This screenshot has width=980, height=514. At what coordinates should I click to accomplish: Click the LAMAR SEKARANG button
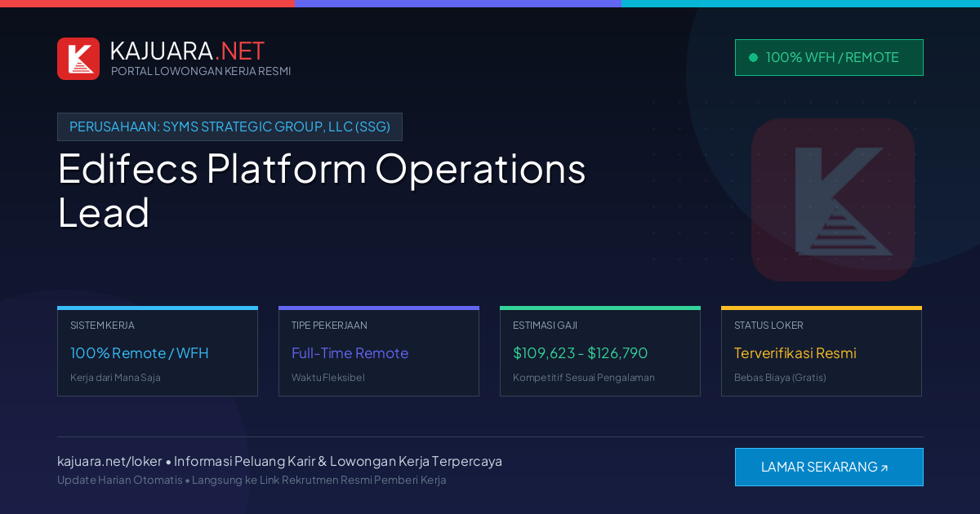click(x=829, y=467)
